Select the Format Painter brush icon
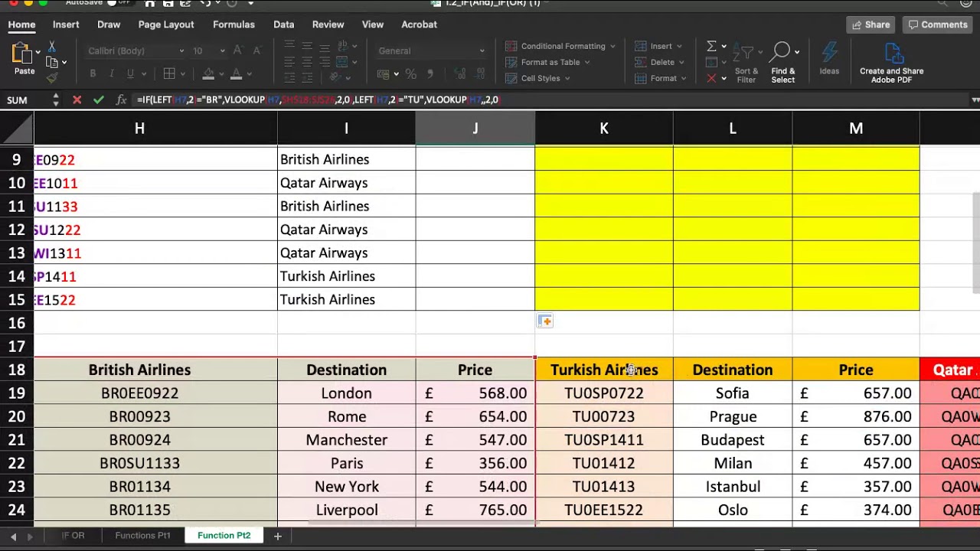The width and height of the screenshot is (980, 551). click(52, 77)
